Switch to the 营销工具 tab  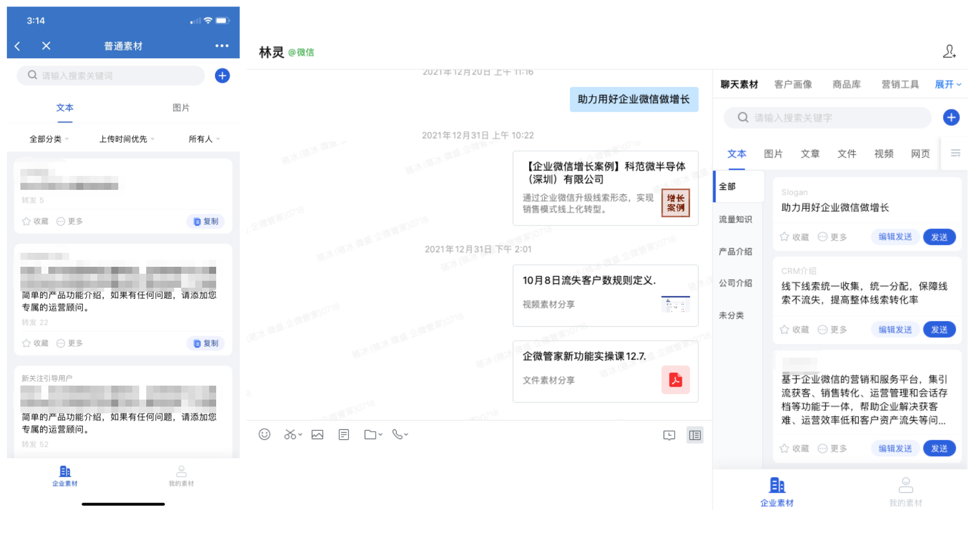[900, 84]
